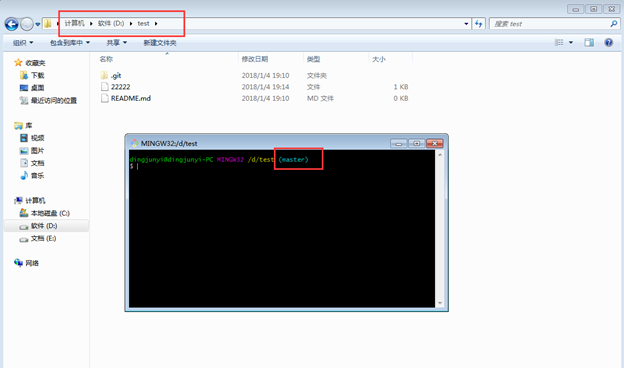624x368 pixels.
Task: Open the help question mark icon
Action: pos(608,42)
